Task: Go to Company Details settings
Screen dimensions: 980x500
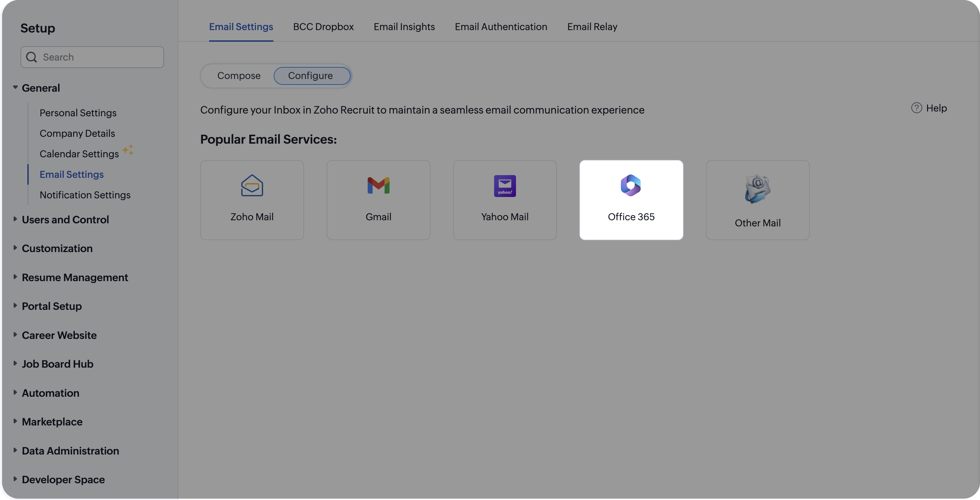Action: coord(77,133)
